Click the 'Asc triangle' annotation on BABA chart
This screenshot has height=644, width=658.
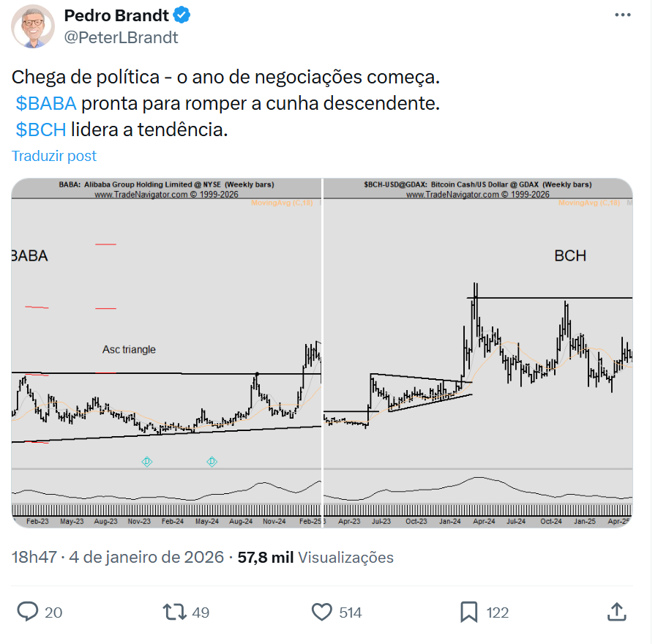tap(129, 350)
